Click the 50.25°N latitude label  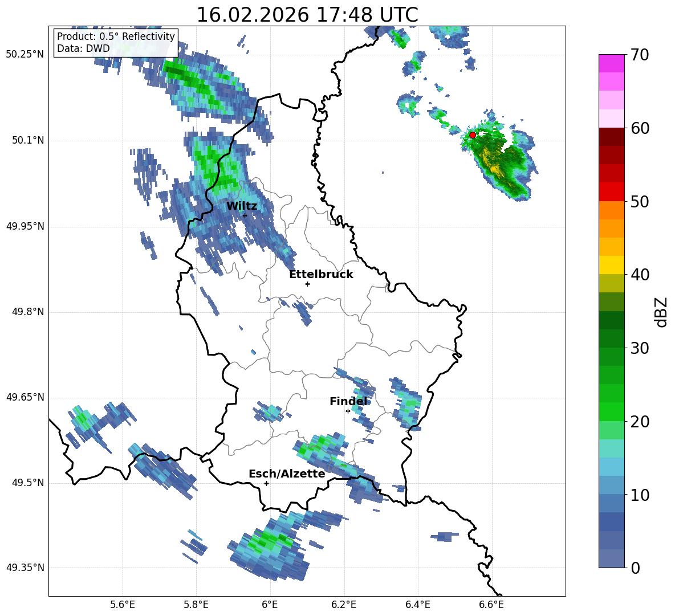click(x=25, y=55)
